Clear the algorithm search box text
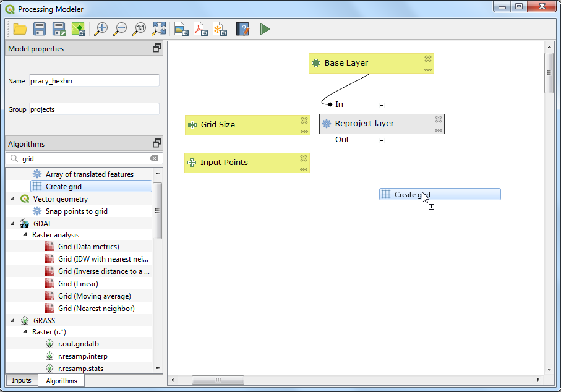561x392 pixels. (x=154, y=159)
